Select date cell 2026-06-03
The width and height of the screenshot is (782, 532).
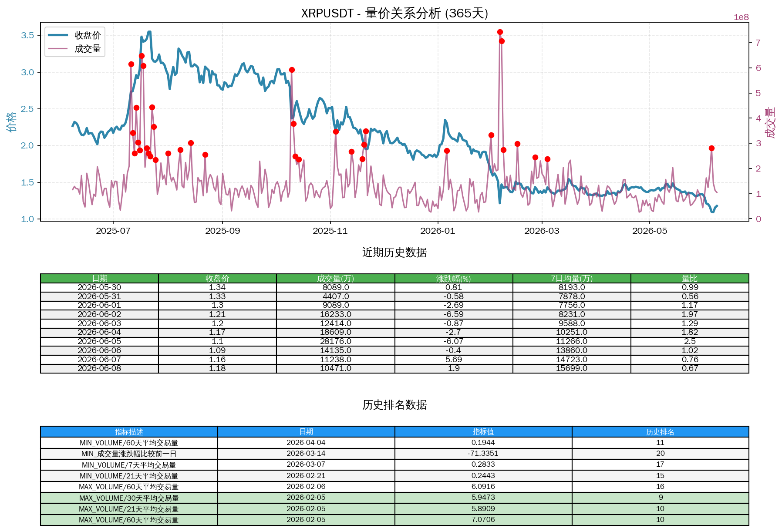pos(99,323)
